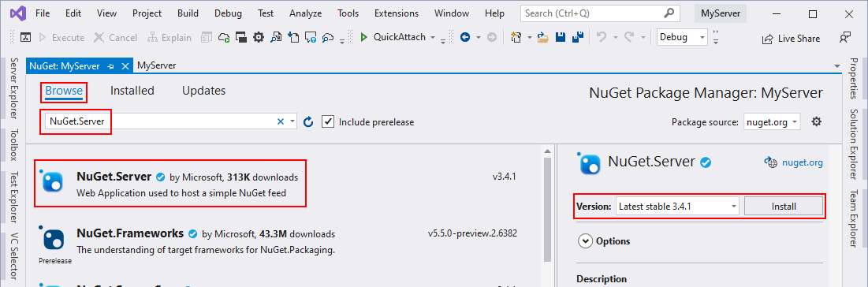Open the Server Explorer side panel
The width and height of the screenshot is (868, 287).
(14, 88)
